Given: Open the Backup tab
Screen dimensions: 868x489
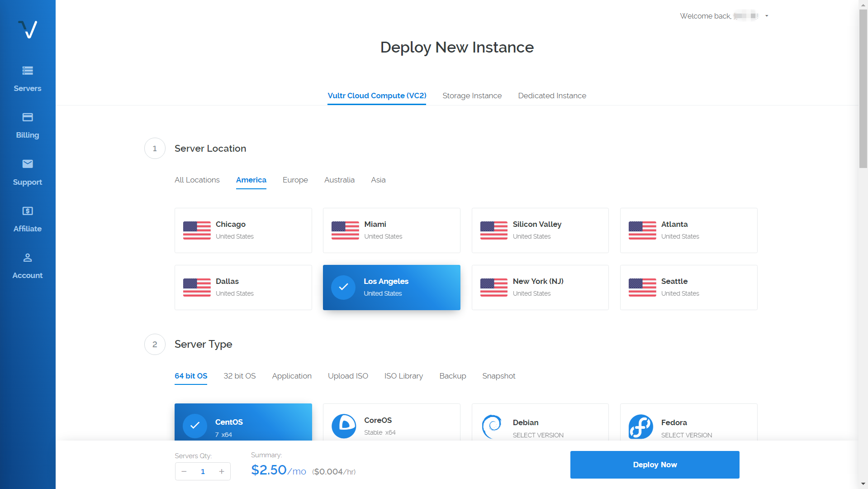Looking at the screenshot, I should tap(452, 376).
